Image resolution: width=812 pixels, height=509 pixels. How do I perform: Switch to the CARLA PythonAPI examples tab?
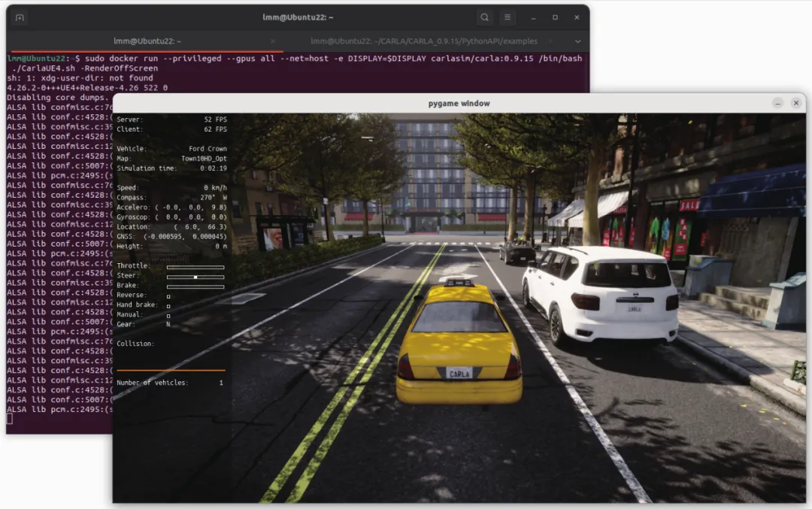(x=423, y=41)
